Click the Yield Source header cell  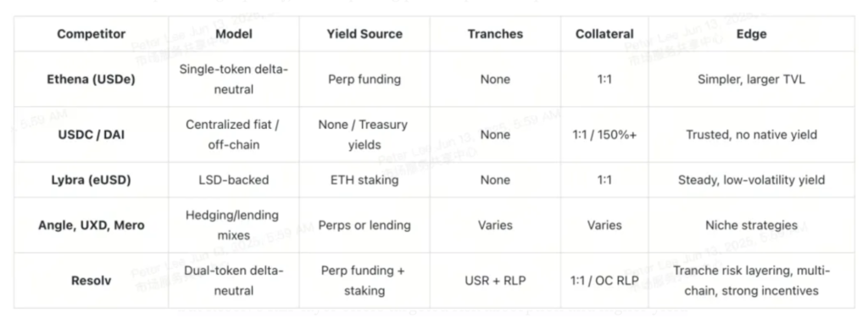tap(364, 34)
